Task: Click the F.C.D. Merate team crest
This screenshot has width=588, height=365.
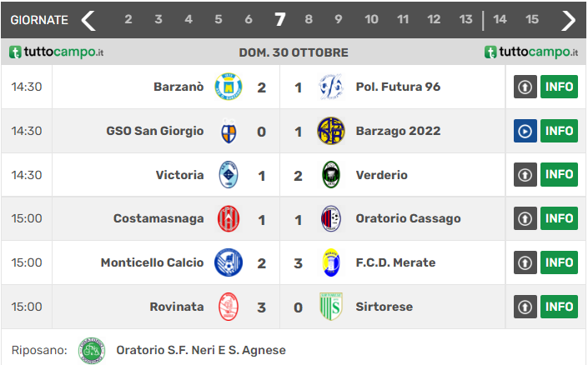Action: [x=331, y=262]
